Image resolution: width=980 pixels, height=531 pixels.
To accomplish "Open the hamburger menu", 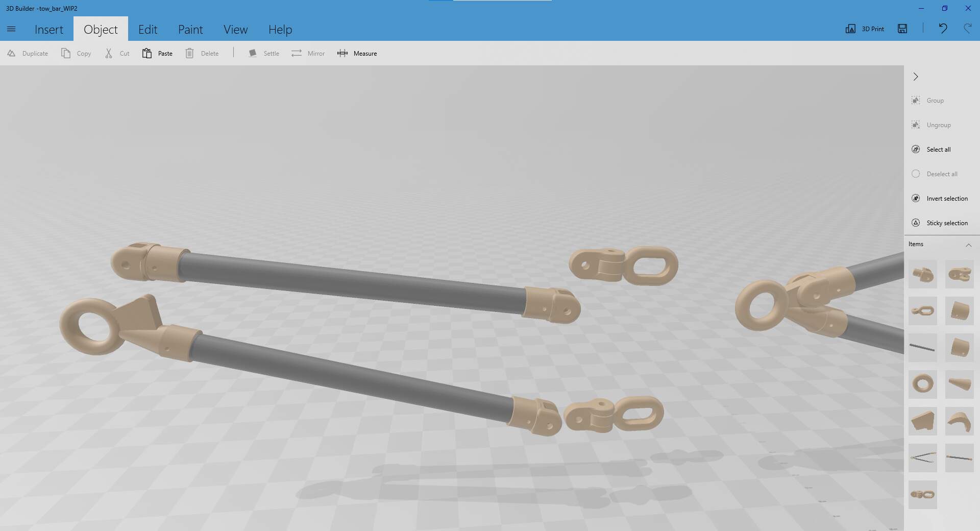I will click(x=11, y=29).
